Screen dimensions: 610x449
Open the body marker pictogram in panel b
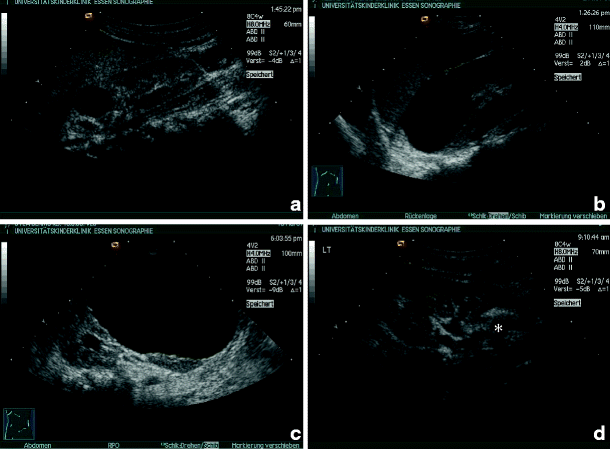tap(328, 181)
